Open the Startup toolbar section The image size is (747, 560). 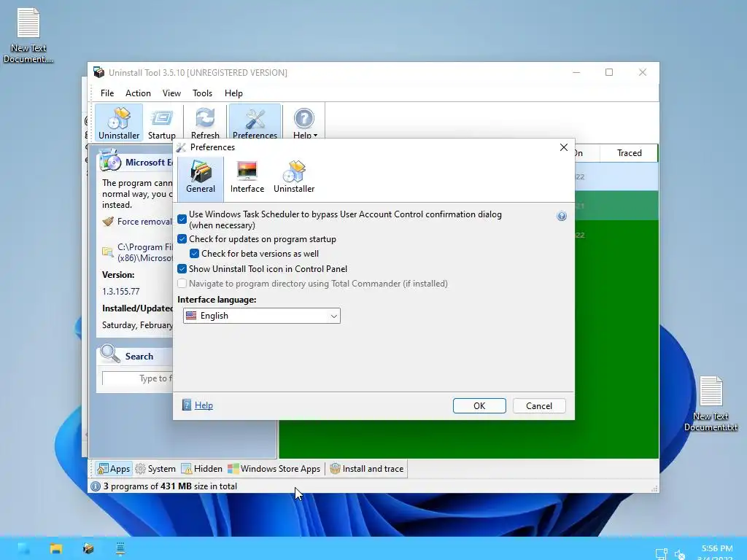point(161,123)
